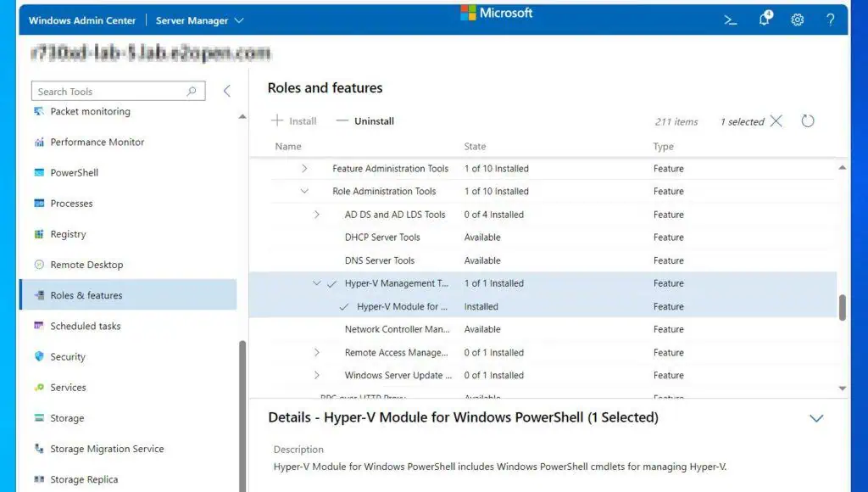This screenshot has width=868, height=492.
Task: Click the sidebar scroll-up arrow
Action: [242, 116]
